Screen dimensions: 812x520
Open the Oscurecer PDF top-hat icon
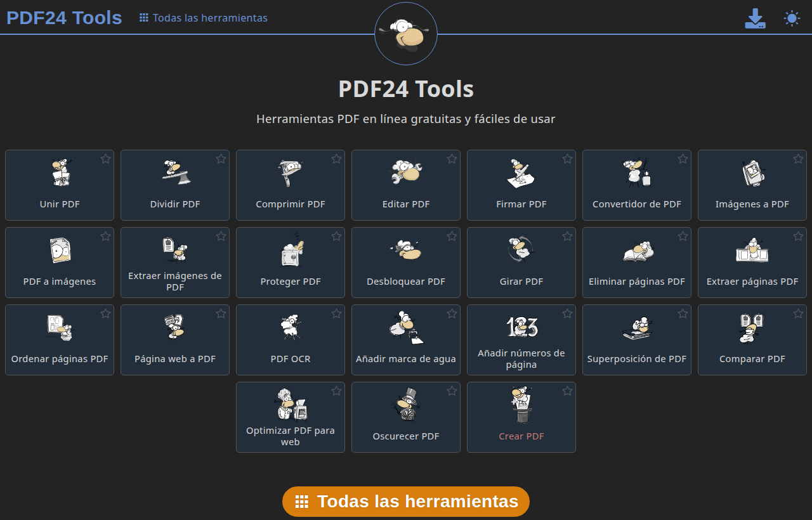click(x=406, y=405)
